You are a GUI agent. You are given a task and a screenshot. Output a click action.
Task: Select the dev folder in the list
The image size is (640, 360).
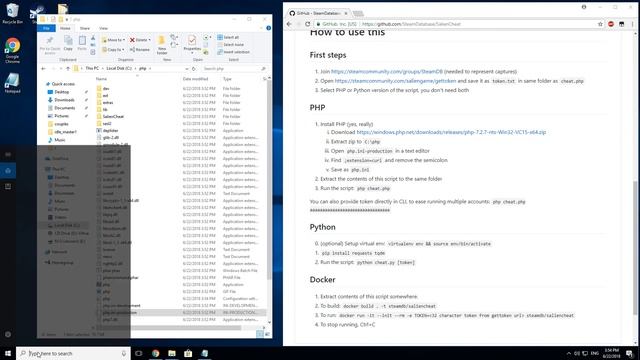106,88
